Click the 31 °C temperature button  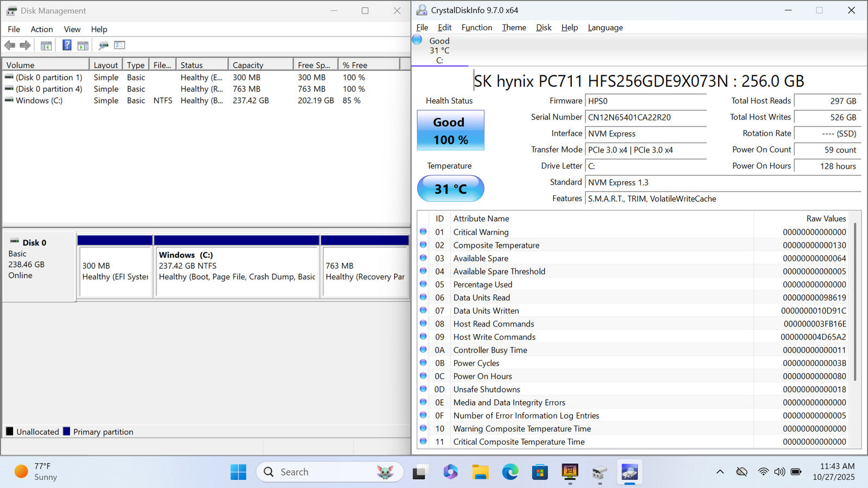coord(450,189)
